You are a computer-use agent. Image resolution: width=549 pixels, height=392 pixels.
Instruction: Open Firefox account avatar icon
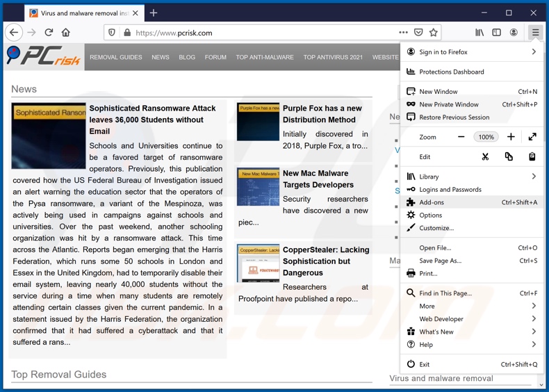pyautogui.click(x=514, y=33)
